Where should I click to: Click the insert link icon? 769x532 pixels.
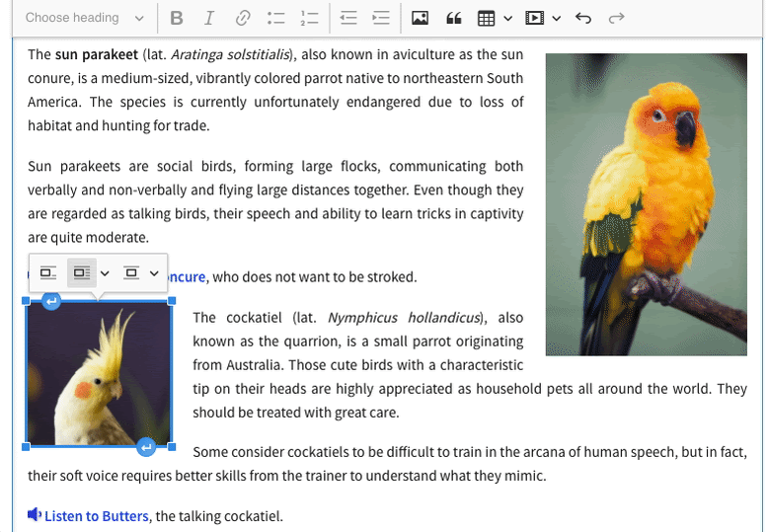(x=242, y=18)
